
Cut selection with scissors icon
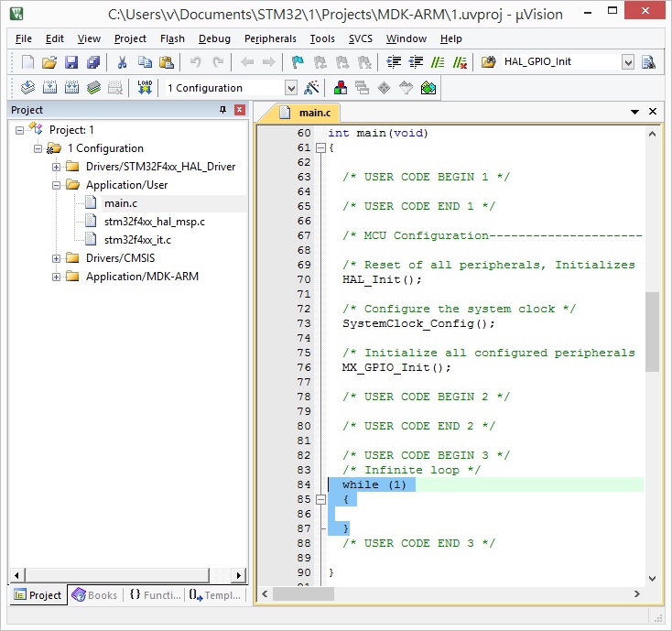122,62
